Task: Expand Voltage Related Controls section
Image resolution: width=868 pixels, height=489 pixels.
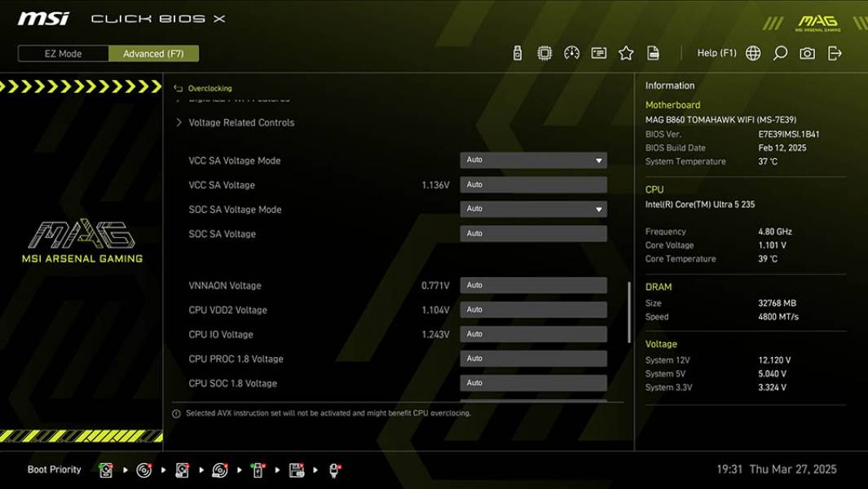Action: pyautogui.click(x=241, y=123)
